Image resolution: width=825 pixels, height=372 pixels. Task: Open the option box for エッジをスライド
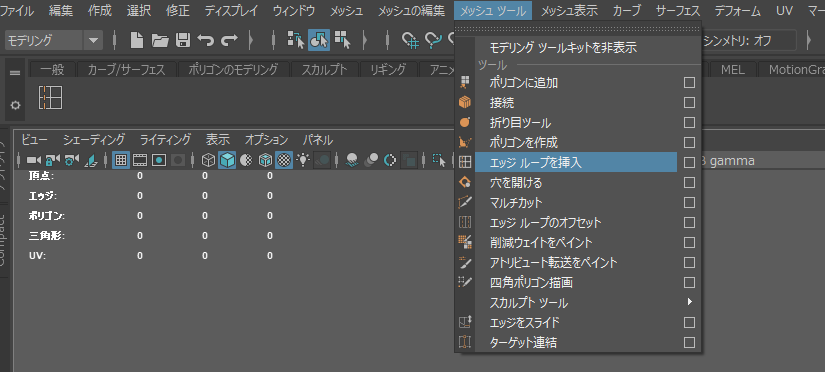689,323
